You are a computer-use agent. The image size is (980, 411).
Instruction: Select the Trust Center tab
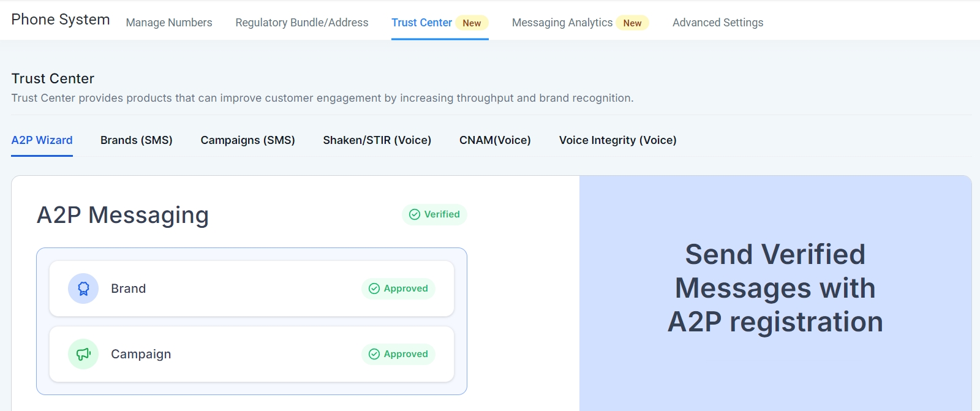(x=421, y=23)
